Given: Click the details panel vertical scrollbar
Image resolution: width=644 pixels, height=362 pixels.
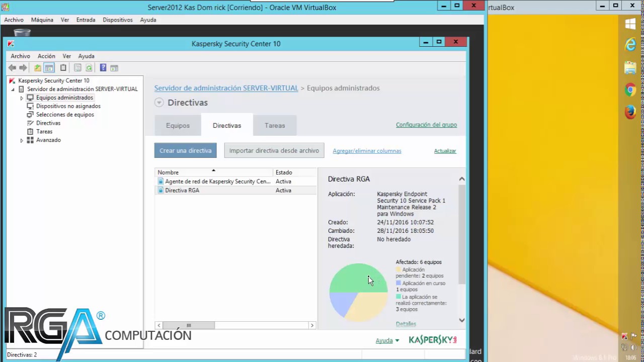Looking at the screenshot, I should (x=461, y=234).
